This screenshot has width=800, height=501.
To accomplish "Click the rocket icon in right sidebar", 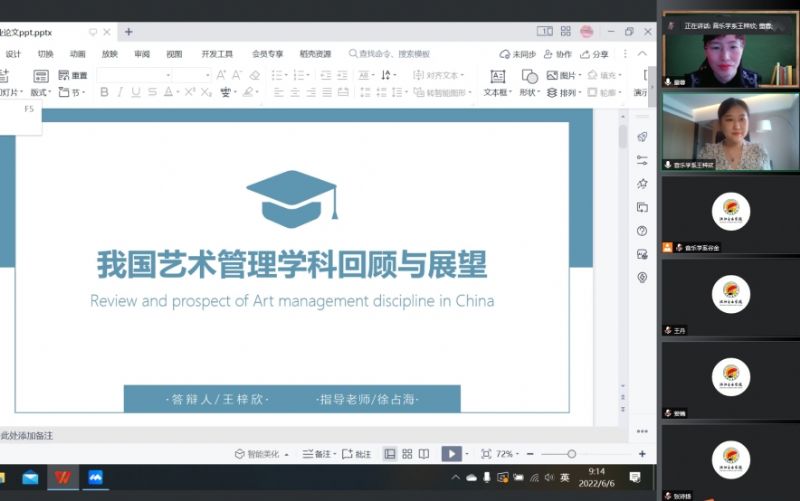I will point(642,137).
